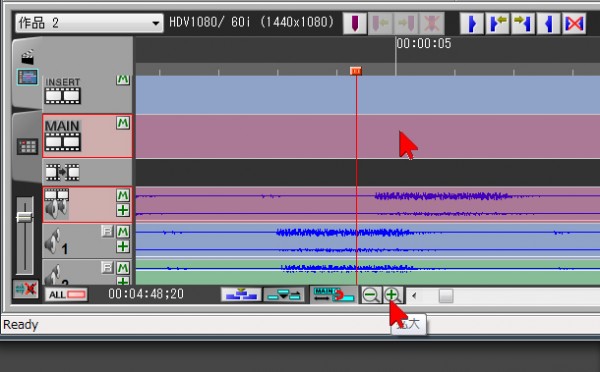The image size is (600, 372).
Task: Click the timeline scroll left arrow
Action: pyautogui.click(x=414, y=295)
